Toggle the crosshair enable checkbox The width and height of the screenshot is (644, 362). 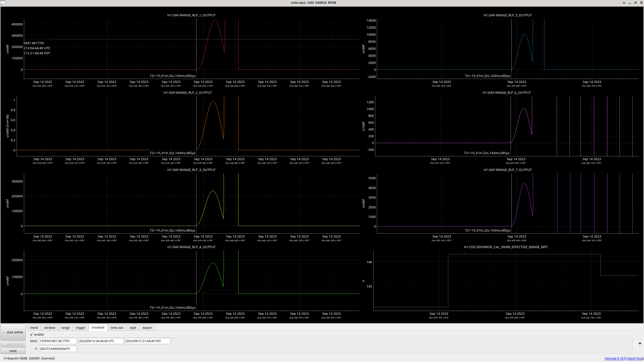pyautogui.click(x=31, y=334)
